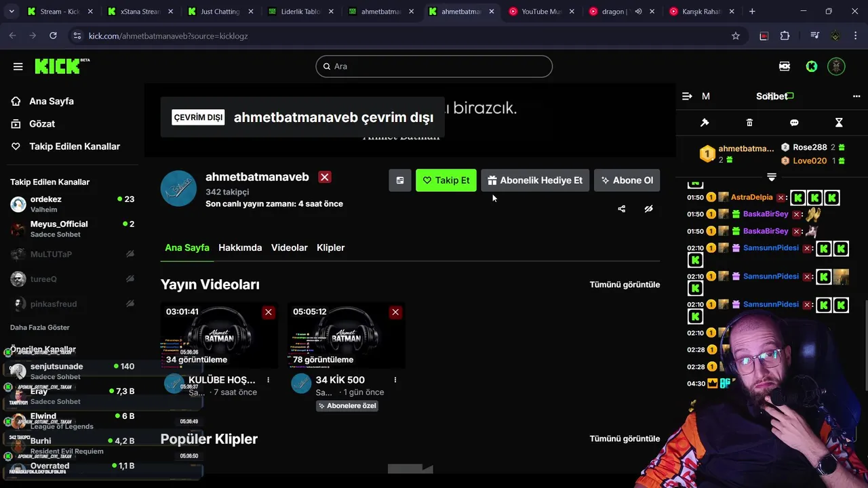Click the Abonelere özel badge

(x=347, y=405)
